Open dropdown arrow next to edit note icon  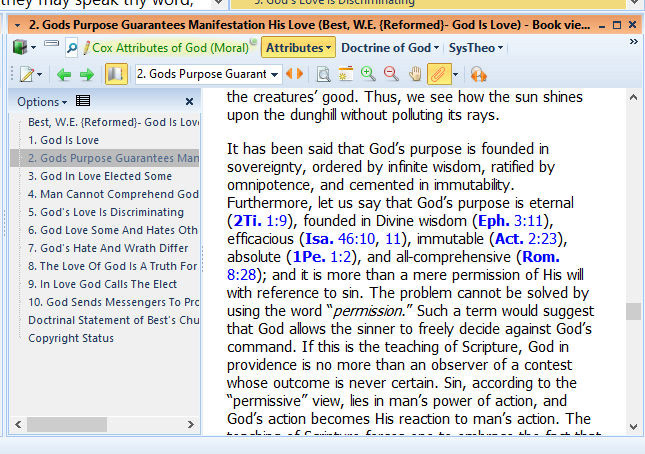pos(39,74)
